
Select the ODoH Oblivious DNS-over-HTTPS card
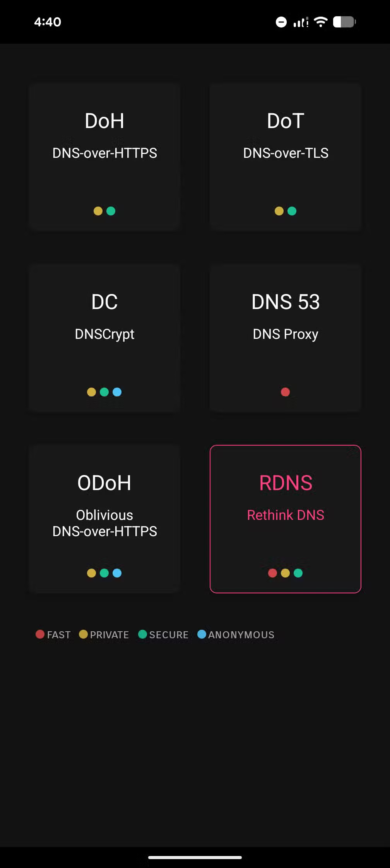(x=104, y=518)
